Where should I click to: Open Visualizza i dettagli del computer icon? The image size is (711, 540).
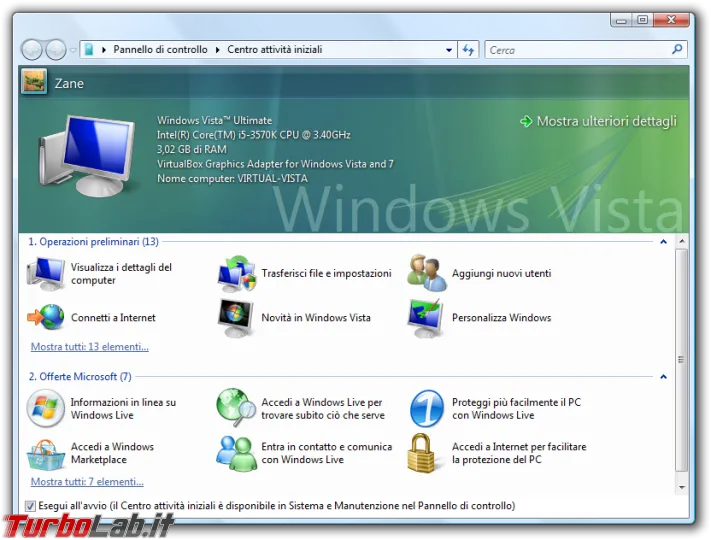[46, 273]
